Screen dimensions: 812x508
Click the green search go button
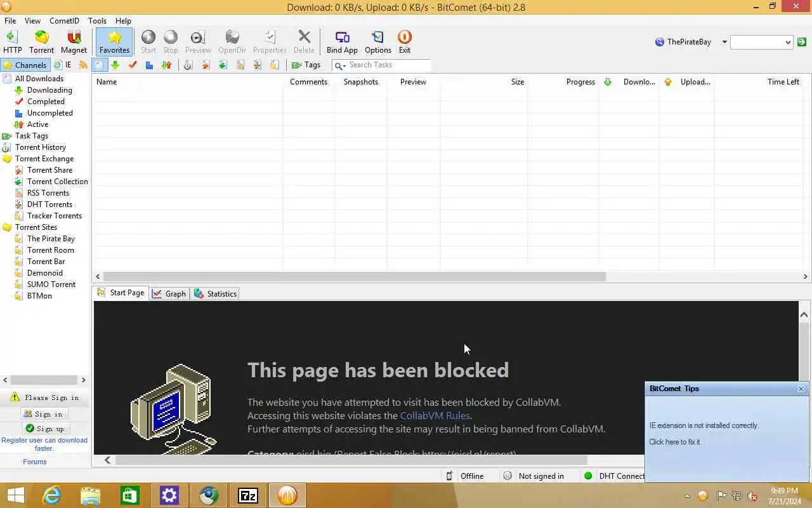802,42
